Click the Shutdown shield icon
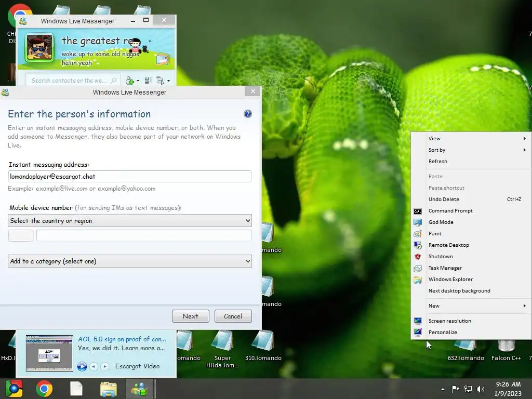 click(x=418, y=257)
